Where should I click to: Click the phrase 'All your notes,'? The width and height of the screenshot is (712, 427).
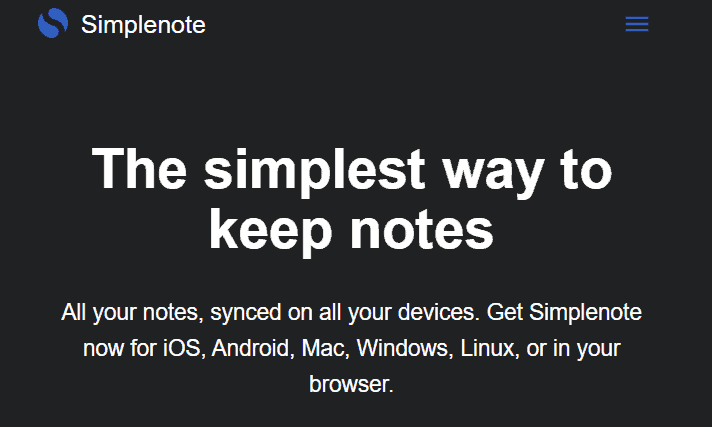[x=133, y=313]
